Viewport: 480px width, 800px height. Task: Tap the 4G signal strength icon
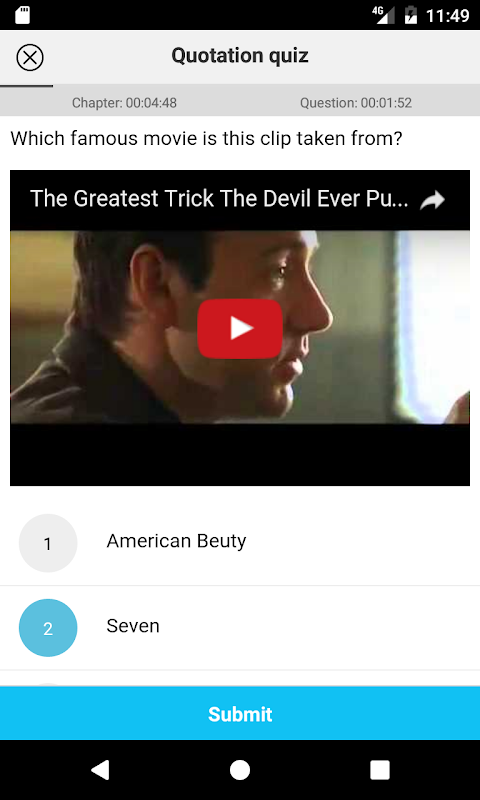click(384, 15)
